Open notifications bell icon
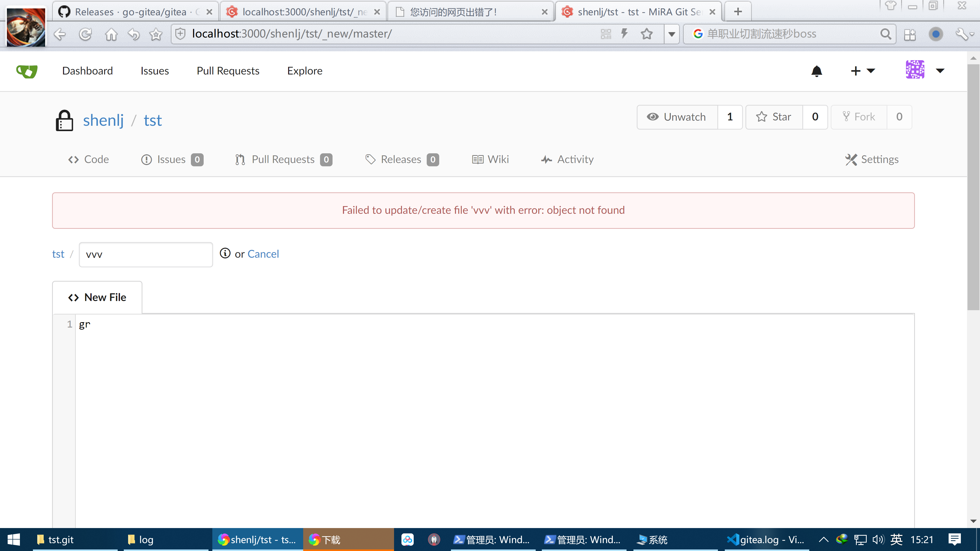 816,71
